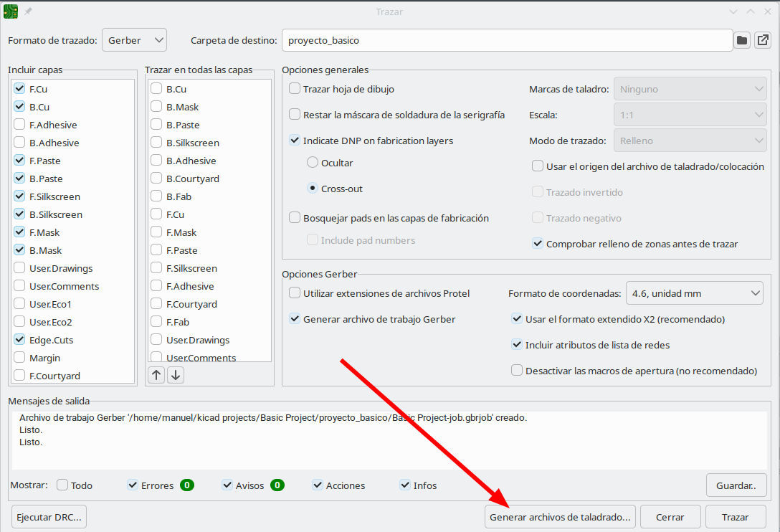The height and width of the screenshot is (532, 780).
Task: Click the window maximize chevron icon
Action: pos(750,11)
